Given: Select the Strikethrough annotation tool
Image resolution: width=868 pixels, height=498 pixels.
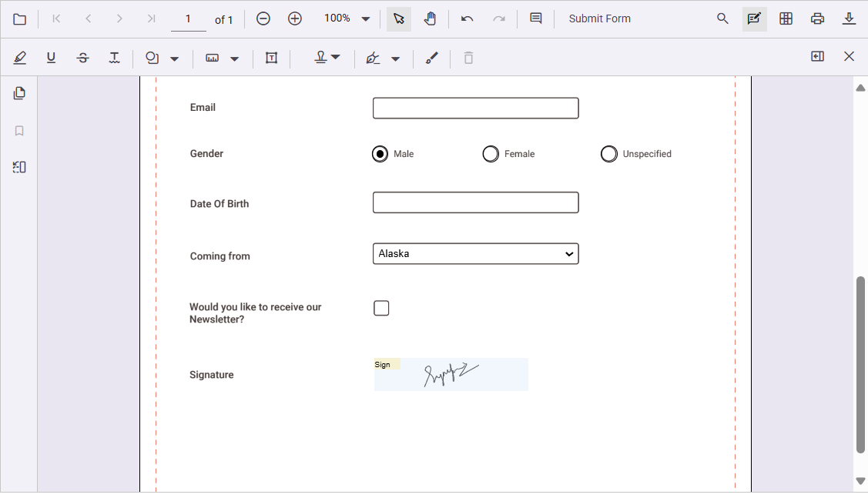Looking at the screenshot, I should pyautogui.click(x=82, y=57).
